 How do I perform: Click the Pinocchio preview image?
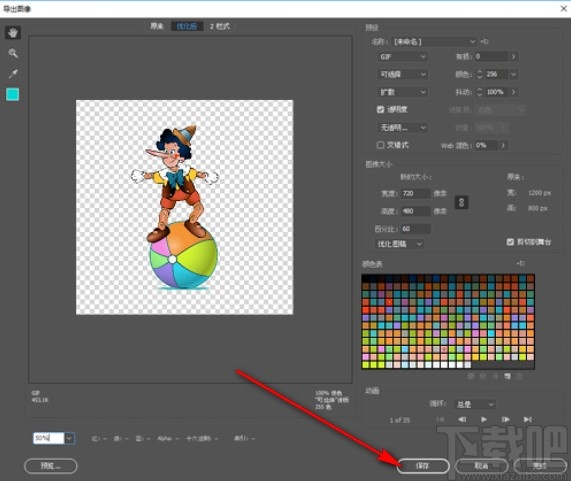click(x=184, y=207)
